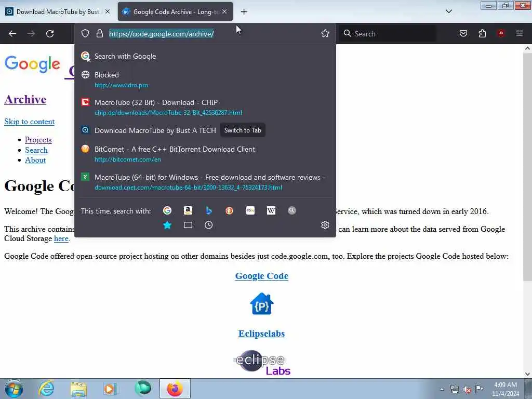Open Firefox application hamburger menu
Screen dimensions: 532x399
pyautogui.click(x=520, y=33)
